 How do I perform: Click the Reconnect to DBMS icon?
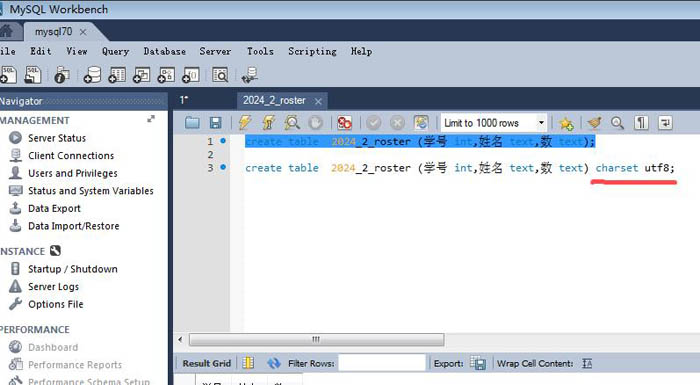pos(249,75)
